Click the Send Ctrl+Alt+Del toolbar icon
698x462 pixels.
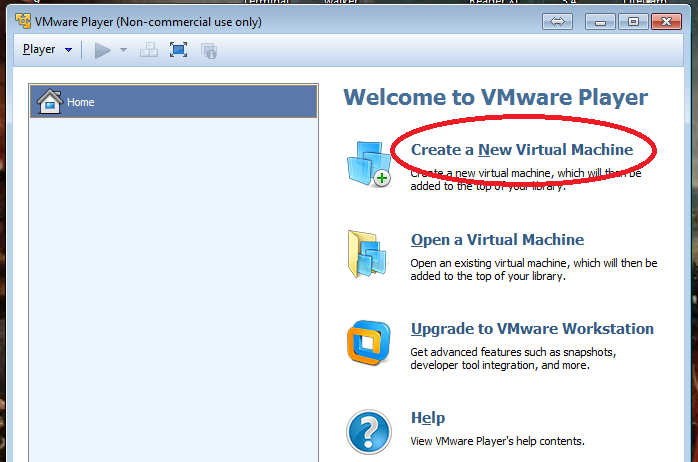coord(149,50)
